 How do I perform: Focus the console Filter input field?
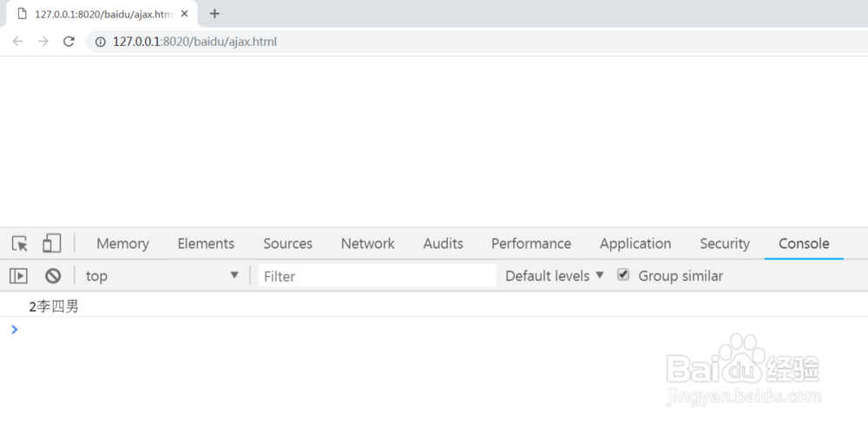(x=377, y=276)
